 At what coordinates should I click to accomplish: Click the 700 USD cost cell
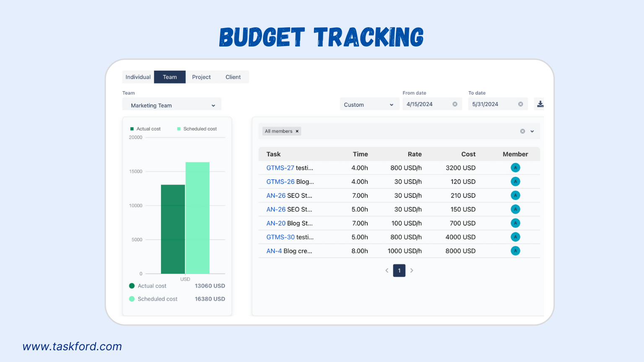462,223
